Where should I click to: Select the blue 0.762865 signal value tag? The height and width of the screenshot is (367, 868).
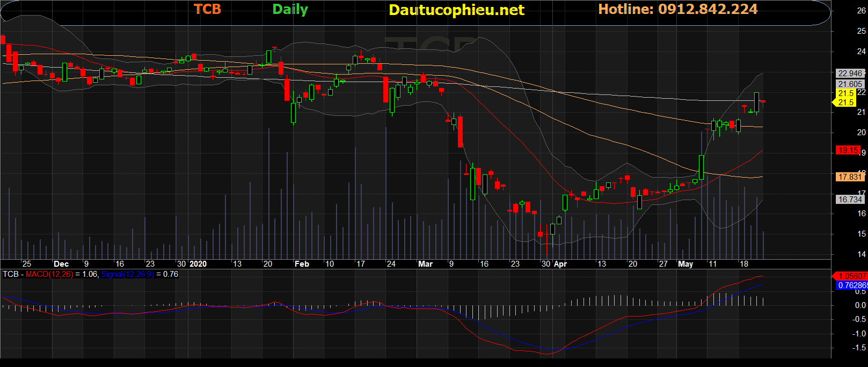(x=852, y=285)
